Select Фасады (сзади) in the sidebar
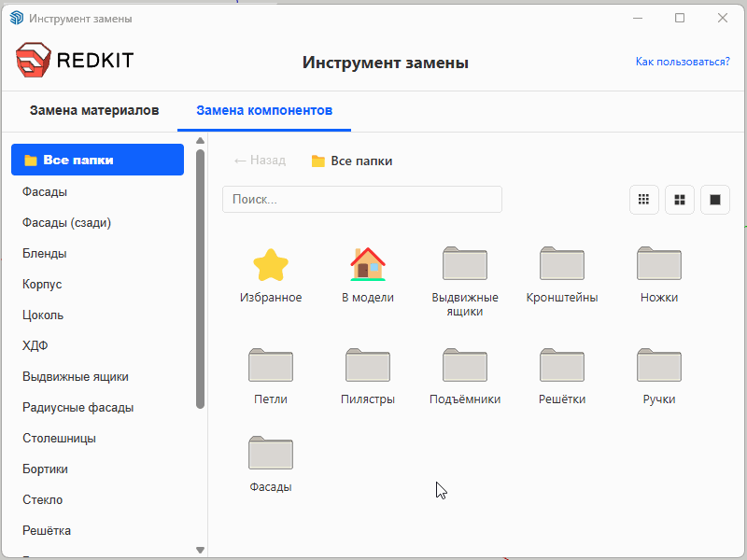747x560 pixels. 66,223
